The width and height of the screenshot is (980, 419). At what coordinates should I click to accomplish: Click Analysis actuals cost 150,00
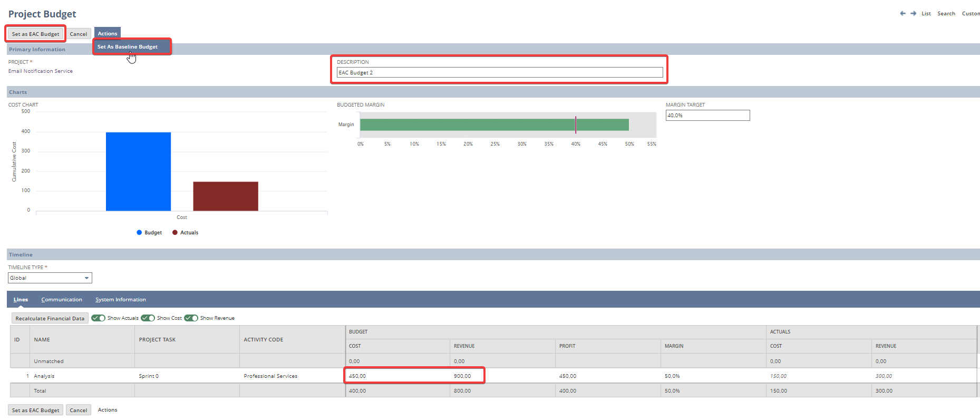[778, 376]
